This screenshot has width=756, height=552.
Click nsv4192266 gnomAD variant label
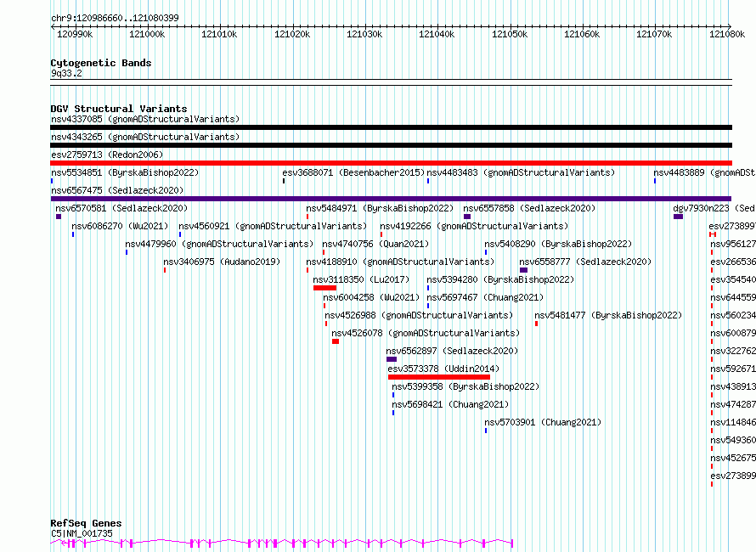474,226
